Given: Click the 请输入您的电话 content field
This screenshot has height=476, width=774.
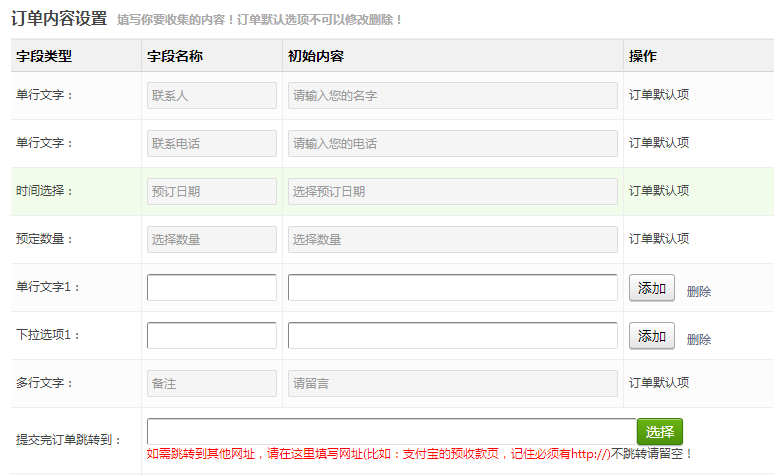Looking at the screenshot, I should [x=452, y=144].
